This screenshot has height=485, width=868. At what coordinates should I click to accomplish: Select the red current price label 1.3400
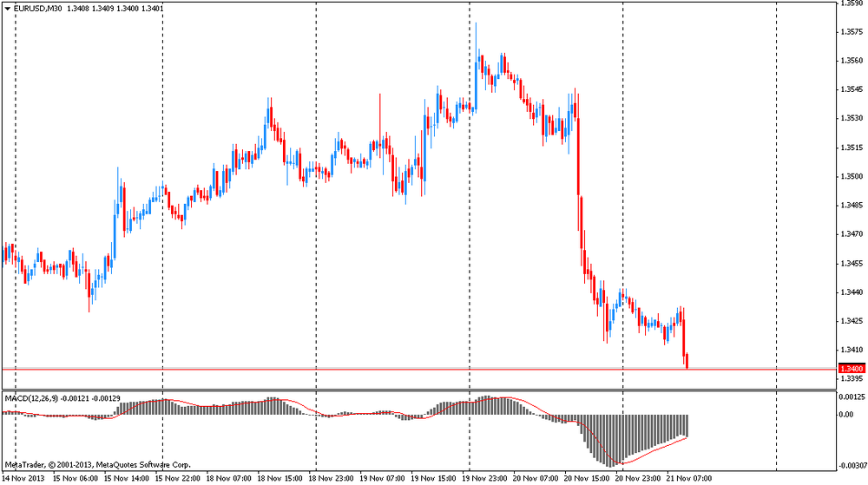[x=852, y=369]
